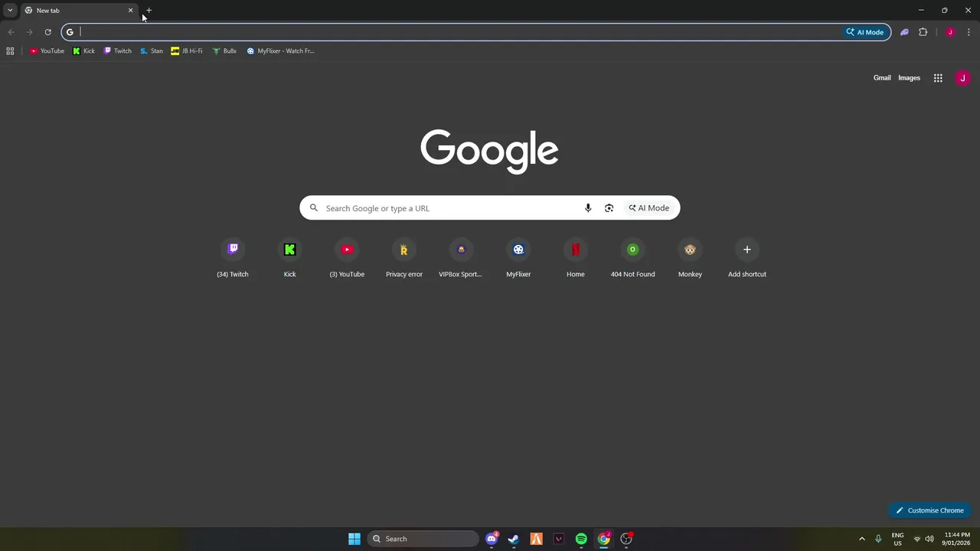This screenshot has height=551, width=980.
Task: Open the Chrome profile avatar in toolbar
Action: point(950,32)
